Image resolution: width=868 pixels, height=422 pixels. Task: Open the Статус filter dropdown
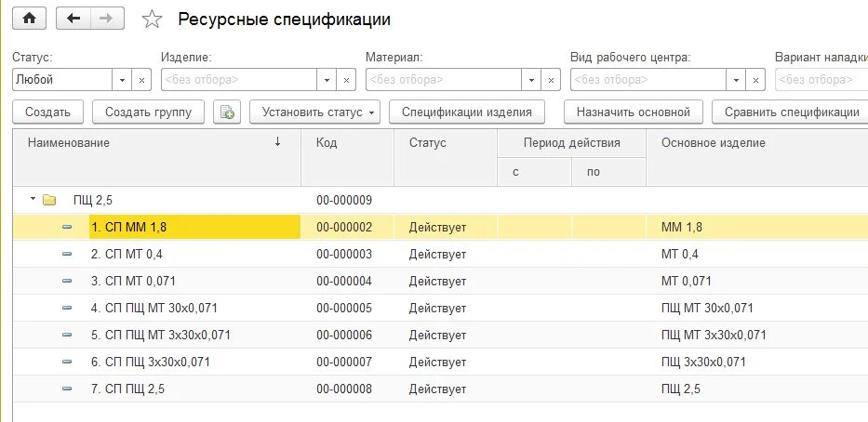coord(123,80)
